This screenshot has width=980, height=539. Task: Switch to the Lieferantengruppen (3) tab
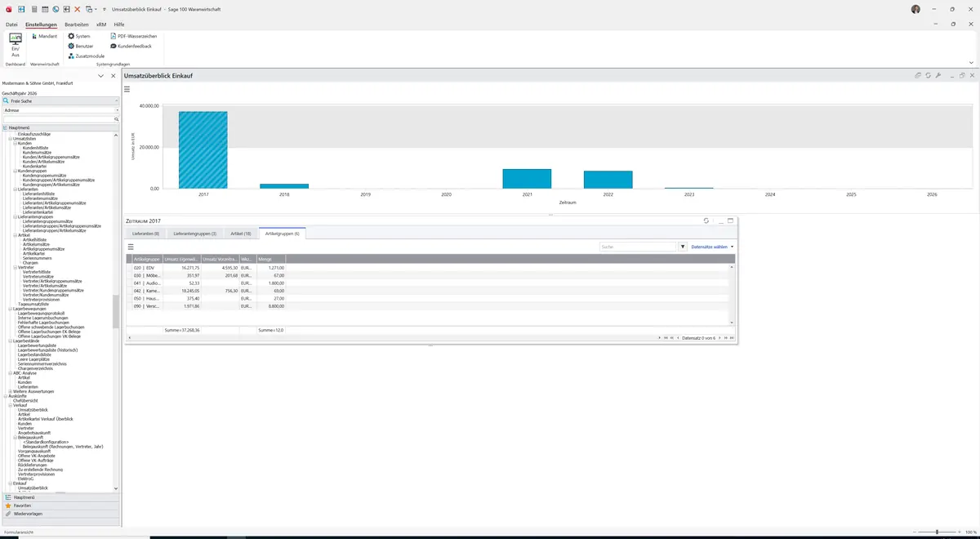click(195, 234)
